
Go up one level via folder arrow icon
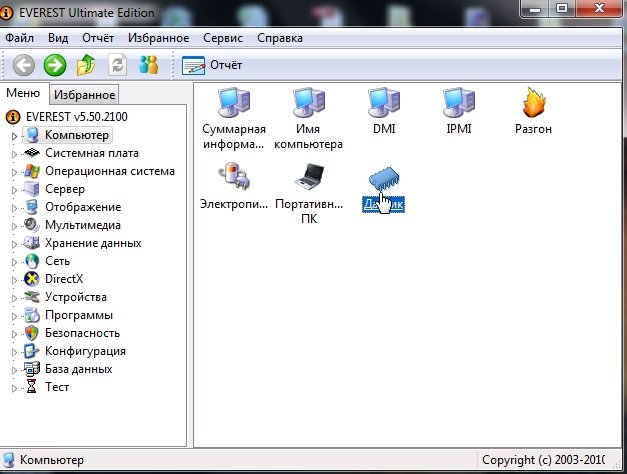pyautogui.click(x=86, y=65)
